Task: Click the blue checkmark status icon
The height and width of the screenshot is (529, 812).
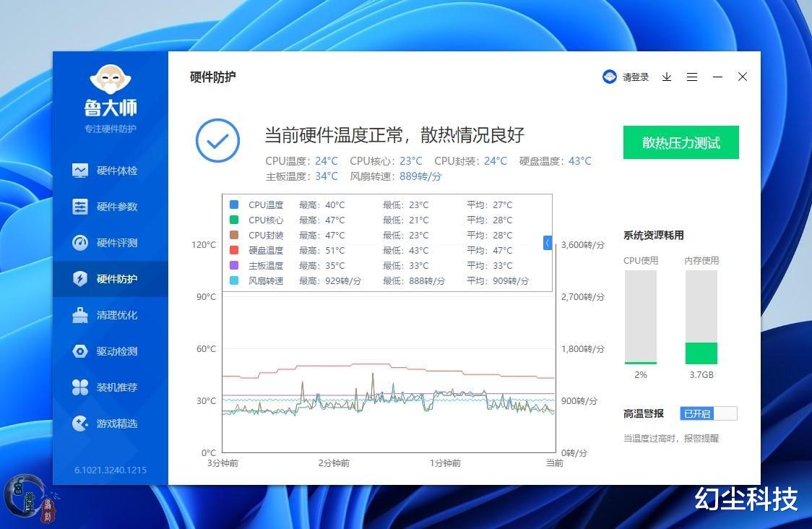Action: pos(217,142)
